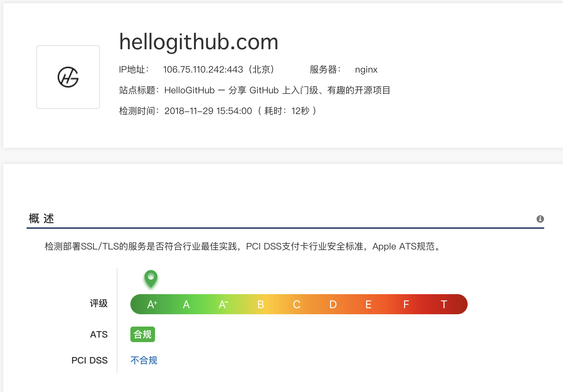Viewport: 563px width, 392px height.
Task: Click the IP地址 label
Action: [134, 69]
